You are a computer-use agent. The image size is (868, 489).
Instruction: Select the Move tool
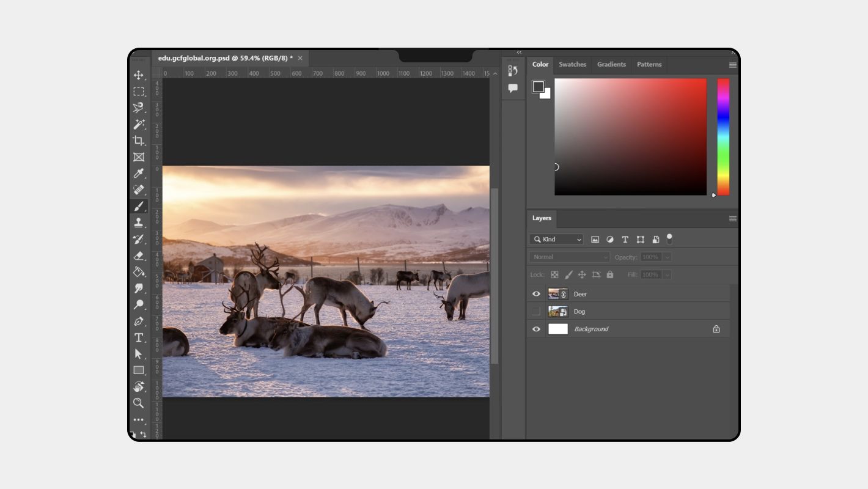pyautogui.click(x=139, y=75)
